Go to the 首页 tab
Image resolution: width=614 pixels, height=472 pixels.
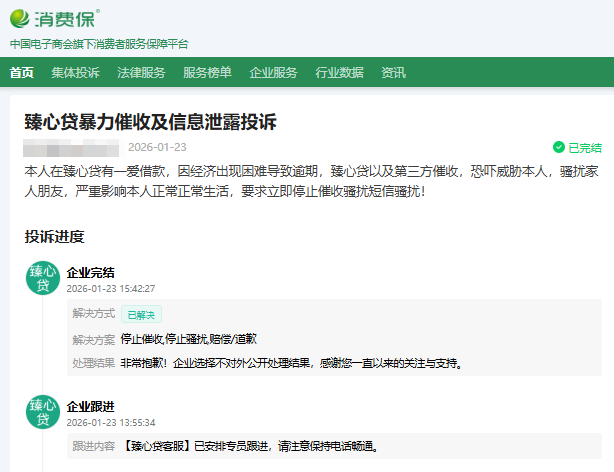click(22, 72)
